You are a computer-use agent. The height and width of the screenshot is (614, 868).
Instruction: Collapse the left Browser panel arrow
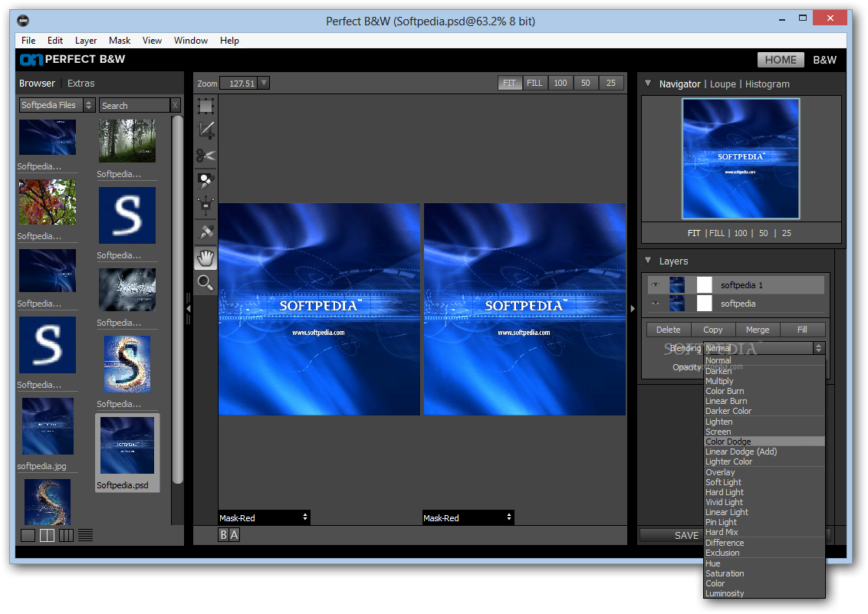188,309
